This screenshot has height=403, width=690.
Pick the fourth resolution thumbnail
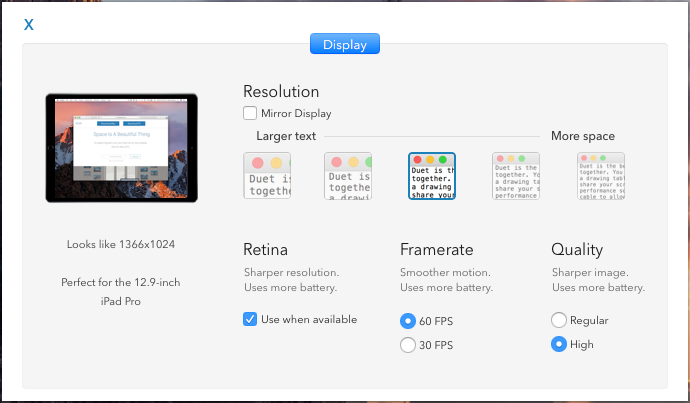[x=516, y=176]
